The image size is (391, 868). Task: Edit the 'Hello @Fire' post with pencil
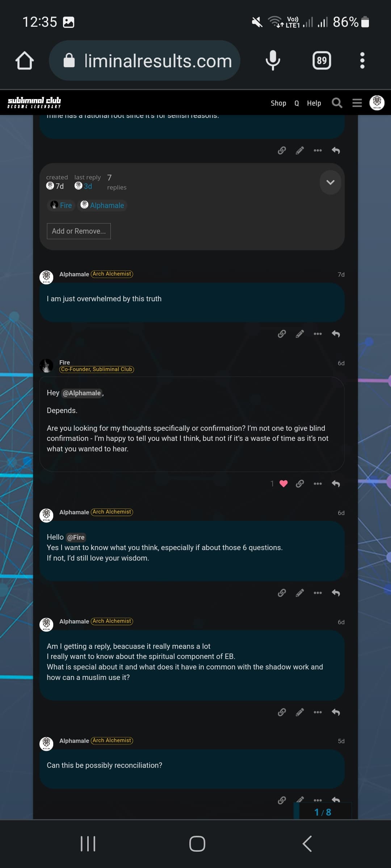[300, 593]
